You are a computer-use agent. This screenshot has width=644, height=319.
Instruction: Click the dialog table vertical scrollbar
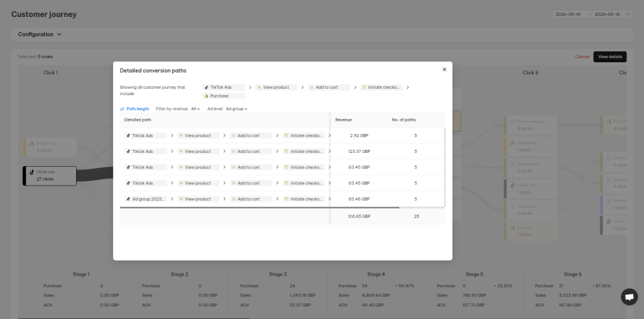[x=445, y=167]
